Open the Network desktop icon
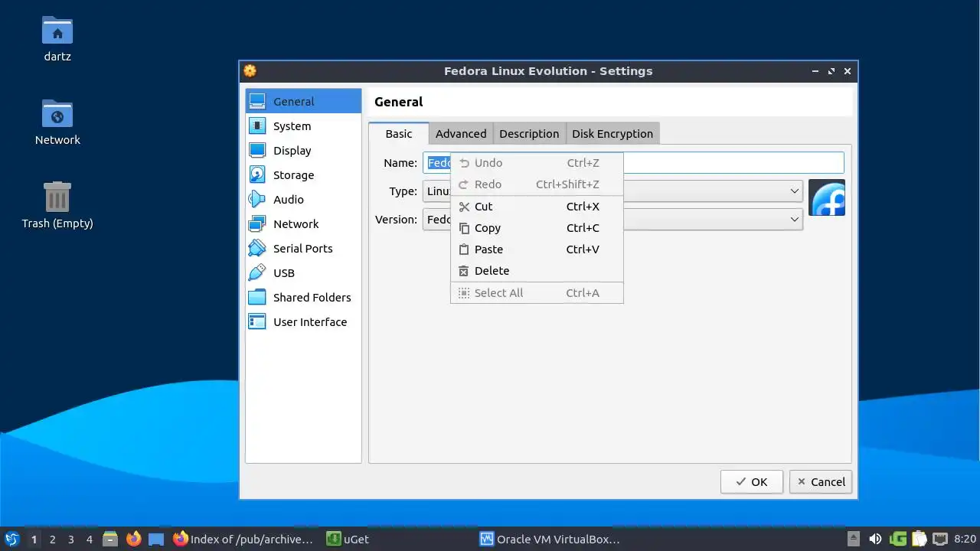 pyautogui.click(x=57, y=113)
